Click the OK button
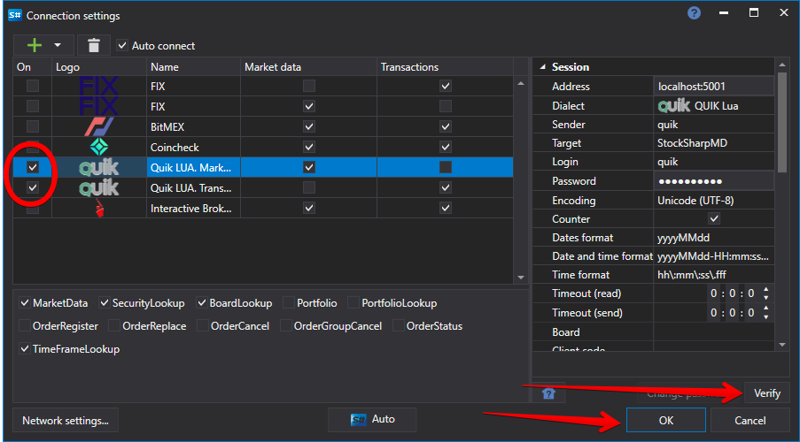This screenshot has height=442, width=800. [x=666, y=421]
